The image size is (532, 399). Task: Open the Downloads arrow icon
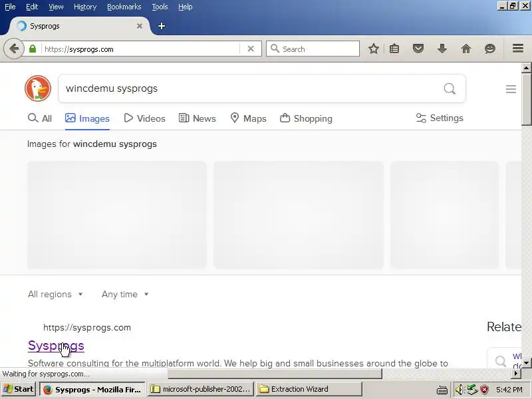(x=442, y=49)
